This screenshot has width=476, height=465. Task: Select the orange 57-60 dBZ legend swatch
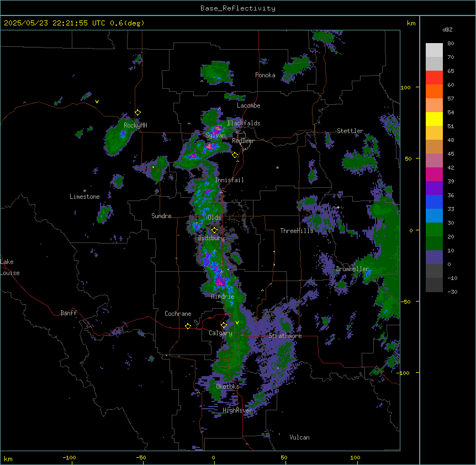[434, 91]
